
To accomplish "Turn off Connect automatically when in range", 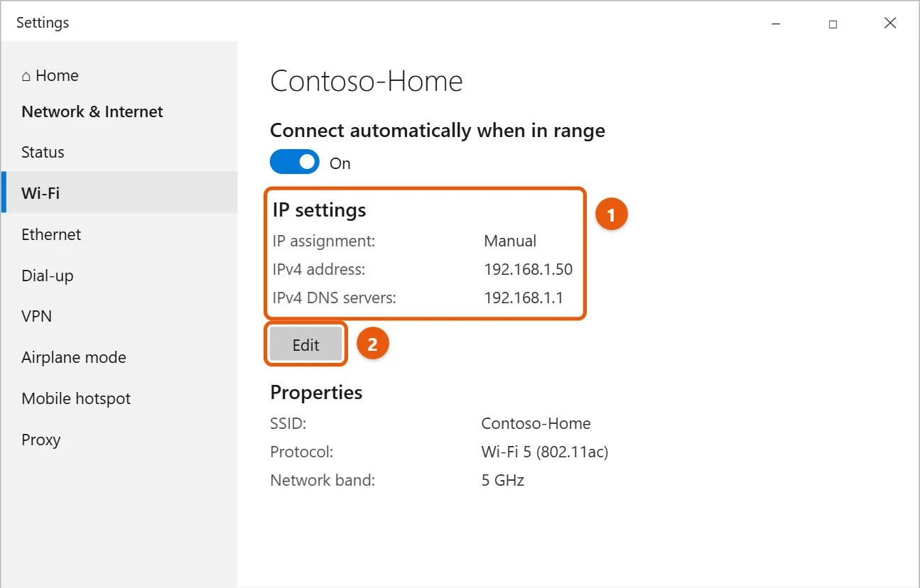I will [295, 163].
